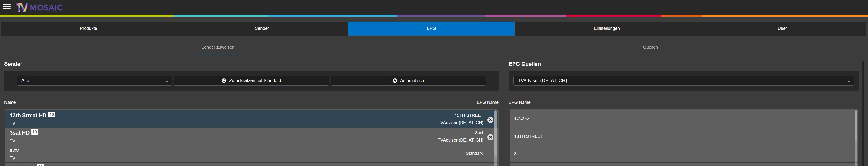868x166 pixels.
Task: Click the channel number 40 badge
Action: coord(51,114)
